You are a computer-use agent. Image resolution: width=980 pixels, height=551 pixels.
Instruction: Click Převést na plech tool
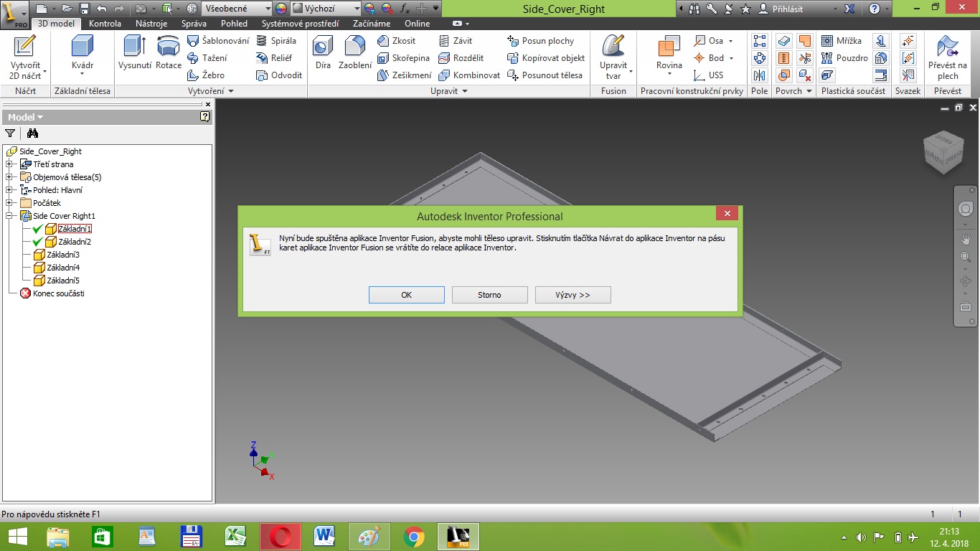tap(948, 57)
